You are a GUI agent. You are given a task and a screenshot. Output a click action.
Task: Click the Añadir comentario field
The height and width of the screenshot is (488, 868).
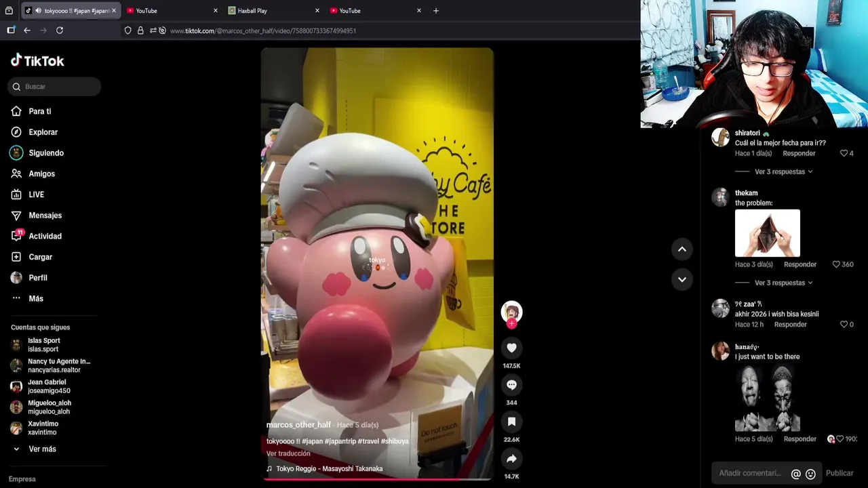point(751,473)
